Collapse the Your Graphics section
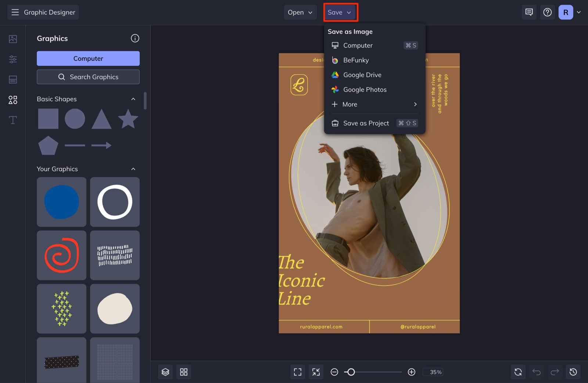Viewport: 588px width, 383px height. tap(133, 169)
